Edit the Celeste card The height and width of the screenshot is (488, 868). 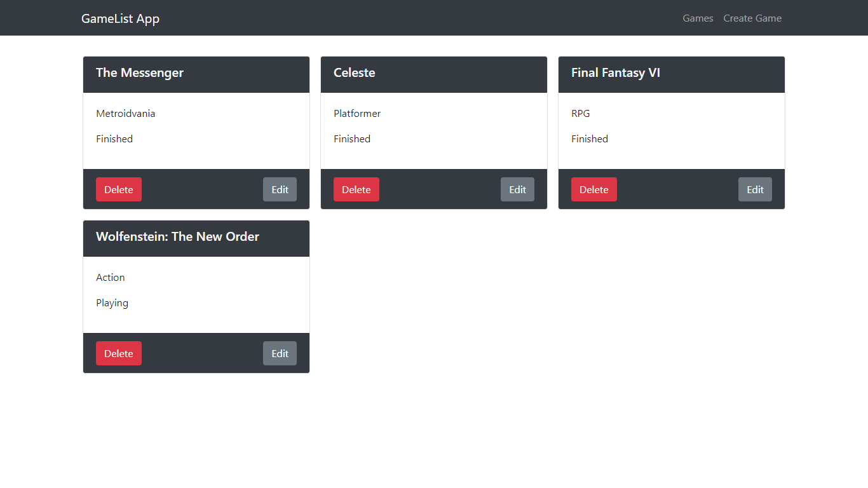pyautogui.click(x=517, y=189)
